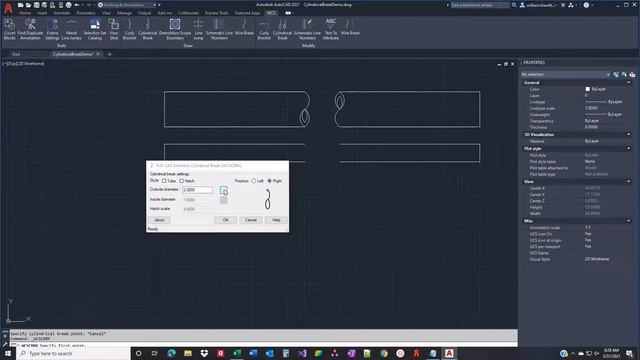Switch to the Start file tab
This screenshot has width=640, height=360.
[x=16, y=54]
